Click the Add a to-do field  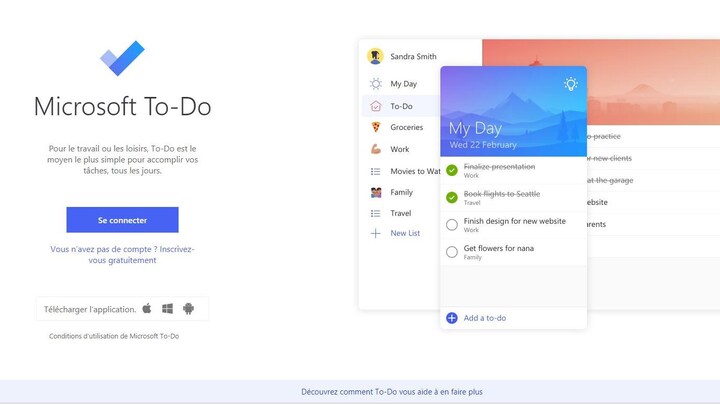point(513,318)
